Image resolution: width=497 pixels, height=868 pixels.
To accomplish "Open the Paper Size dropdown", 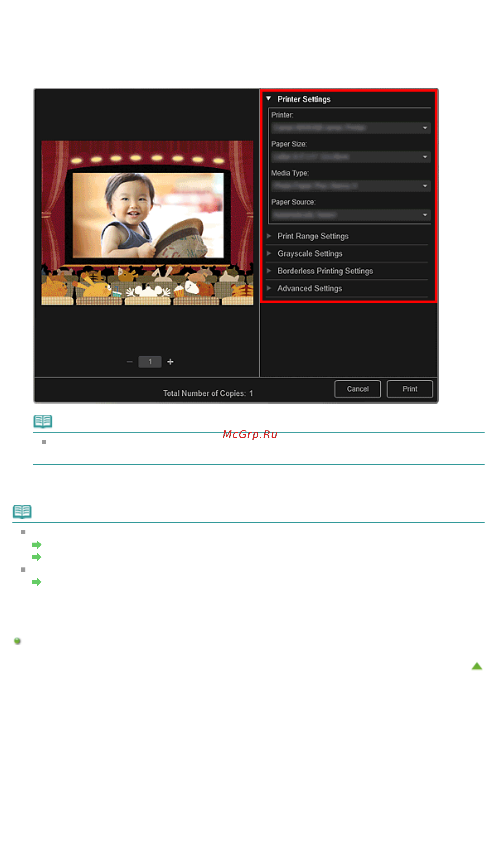I will (x=351, y=157).
